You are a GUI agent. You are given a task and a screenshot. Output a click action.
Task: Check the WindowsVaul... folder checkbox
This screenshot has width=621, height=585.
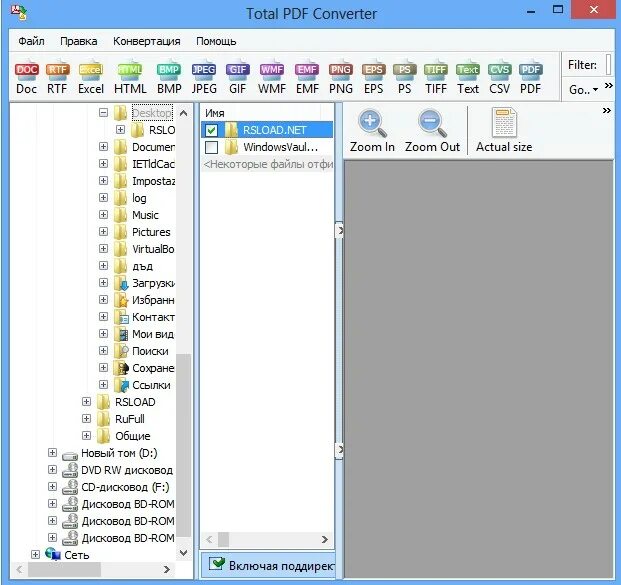pyautogui.click(x=211, y=147)
